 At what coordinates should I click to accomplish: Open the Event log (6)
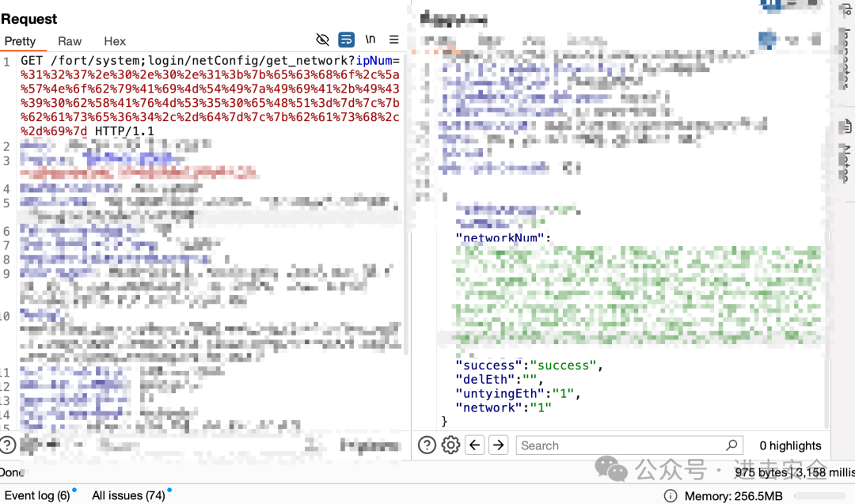[x=37, y=495]
